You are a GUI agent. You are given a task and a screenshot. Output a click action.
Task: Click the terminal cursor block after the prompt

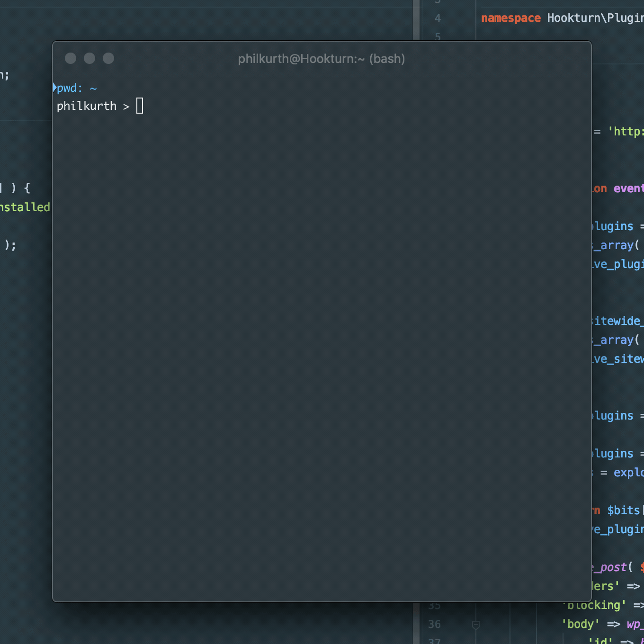[140, 106]
